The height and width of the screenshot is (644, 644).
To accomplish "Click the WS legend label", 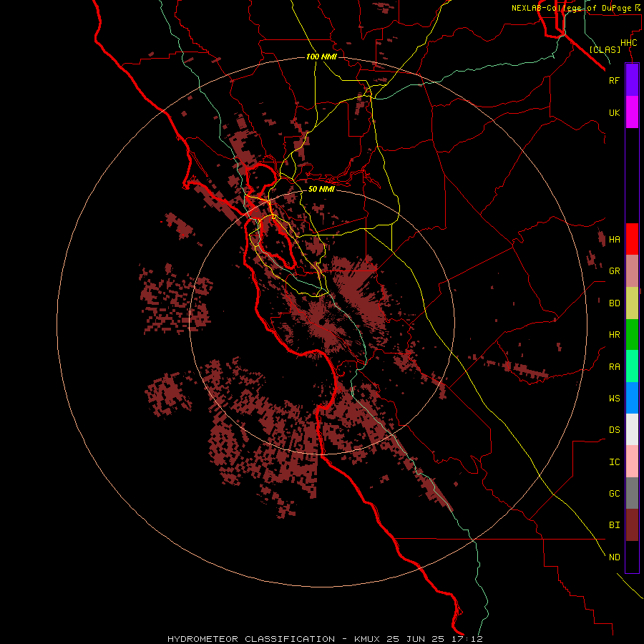I will click(615, 398).
